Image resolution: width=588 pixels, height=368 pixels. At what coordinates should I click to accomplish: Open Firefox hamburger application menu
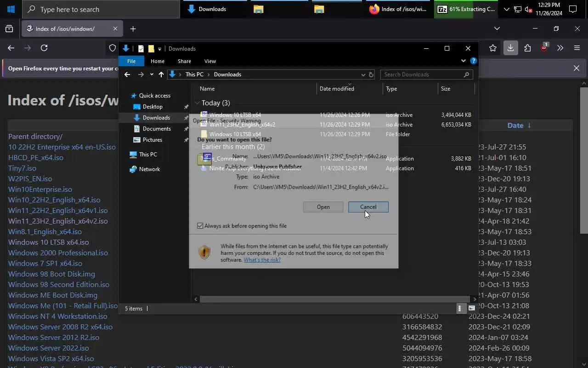tap(577, 48)
